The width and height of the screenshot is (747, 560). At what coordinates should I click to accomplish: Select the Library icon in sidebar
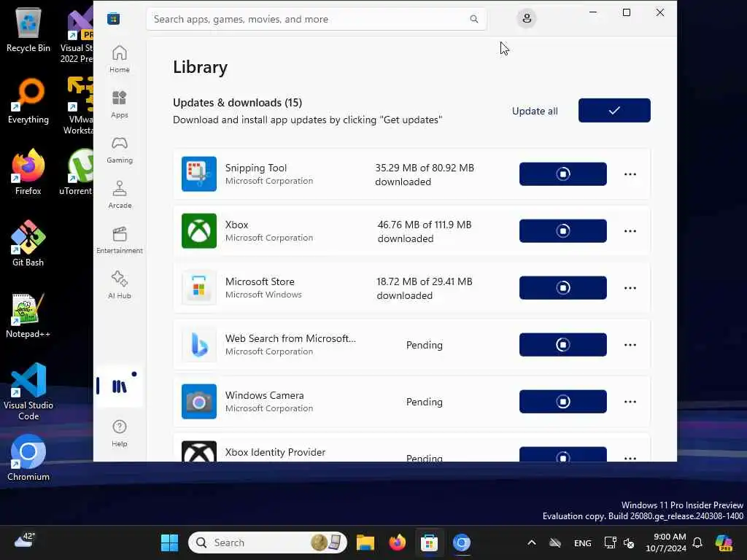click(119, 386)
